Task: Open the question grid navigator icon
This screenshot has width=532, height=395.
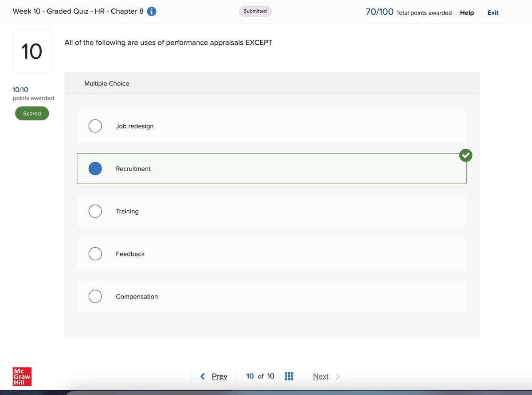Action: tap(288, 376)
